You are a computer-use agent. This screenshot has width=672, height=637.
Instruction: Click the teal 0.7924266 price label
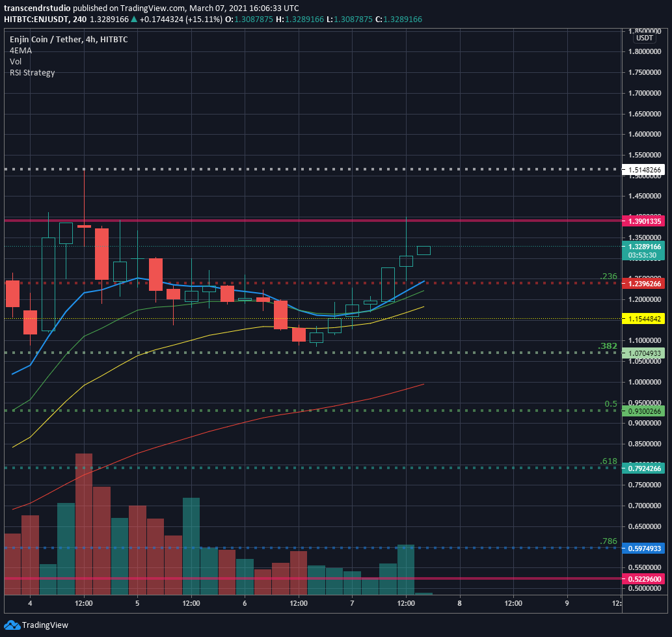[x=643, y=468]
